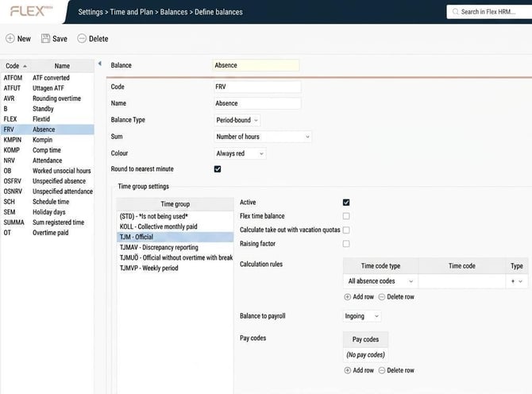Select OB Worked unsocial hours row
Image resolution: width=532 pixels, height=394 pixels.
coord(48,171)
